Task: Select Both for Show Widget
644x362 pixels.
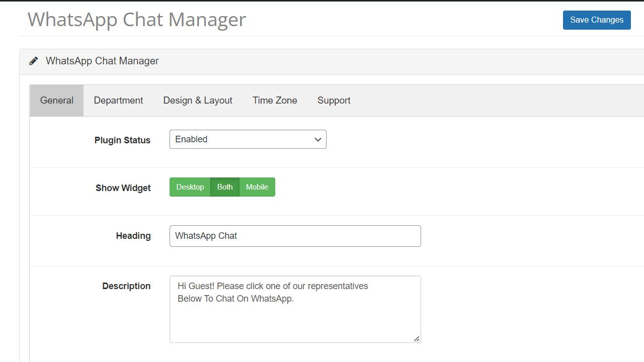Action: [x=225, y=187]
